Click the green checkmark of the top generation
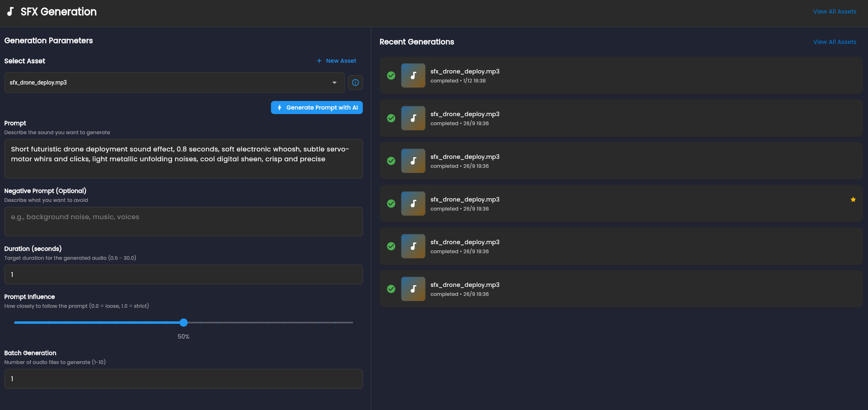 (391, 76)
